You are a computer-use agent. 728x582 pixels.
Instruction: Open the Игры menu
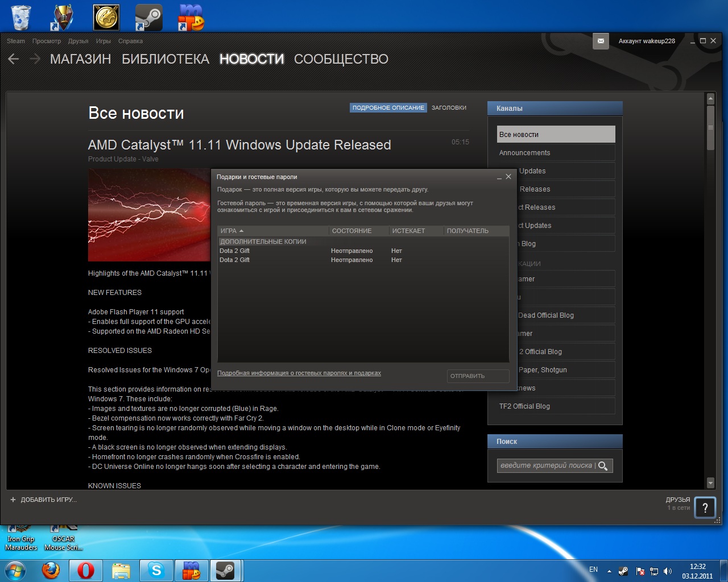pyautogui.click(x=104, y=41)
